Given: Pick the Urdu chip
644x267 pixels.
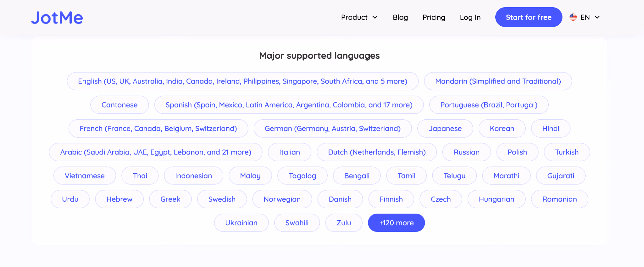Looking at the screenshot, I should point(70,199).
